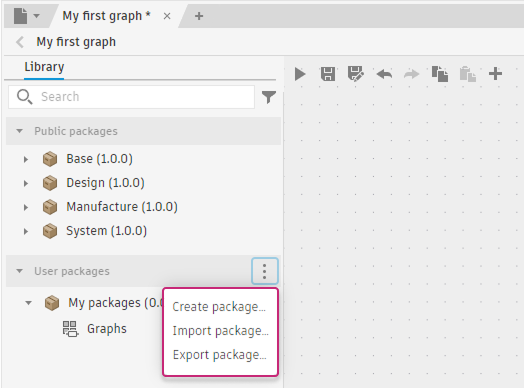The width and height of the screenshot is (524, 388).
Task: Expand the Base (1.0.0) package
Action: coord(26,159)
